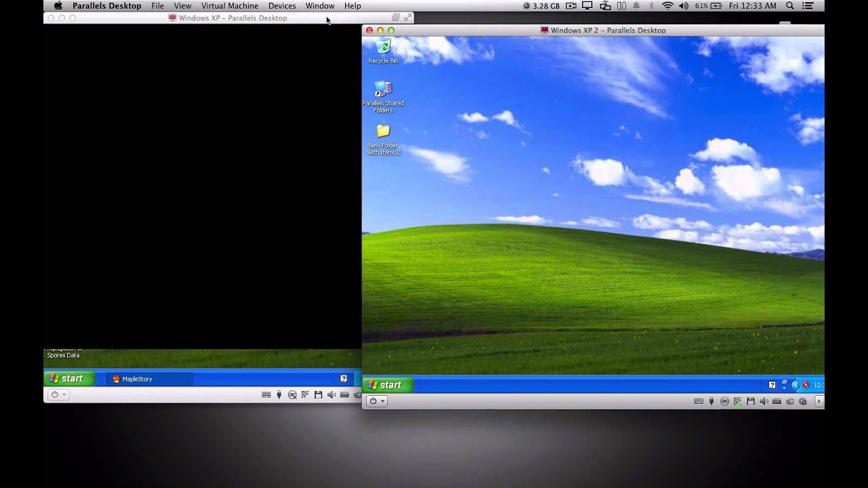The image size is (868, 488).
Task: Open Wi-Fi menu bar icon
Action: click(x=668, y=5)
